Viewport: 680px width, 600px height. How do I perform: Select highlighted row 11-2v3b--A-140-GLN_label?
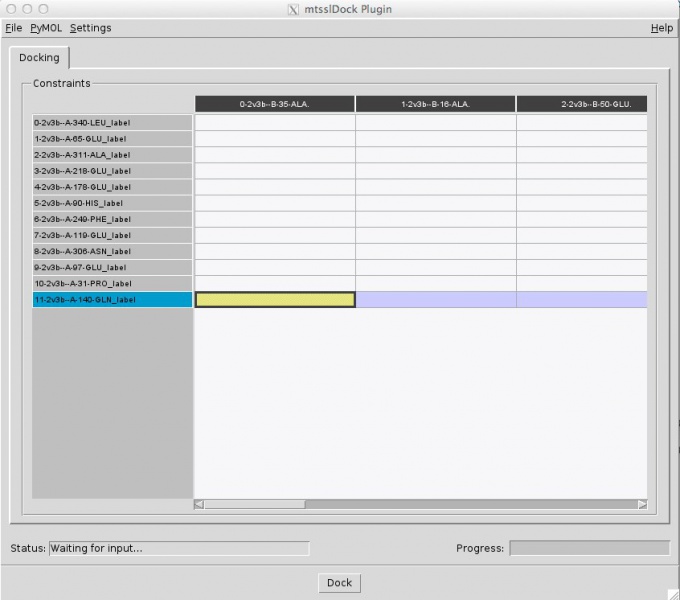112,300
